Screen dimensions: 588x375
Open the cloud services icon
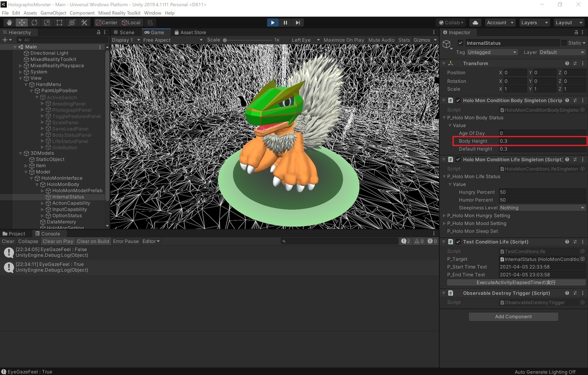click(475, 23)
